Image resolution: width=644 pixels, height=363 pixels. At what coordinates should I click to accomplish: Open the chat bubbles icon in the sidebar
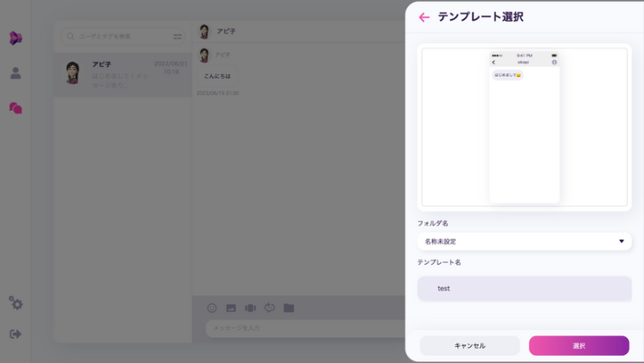click(x=15, y=108)
